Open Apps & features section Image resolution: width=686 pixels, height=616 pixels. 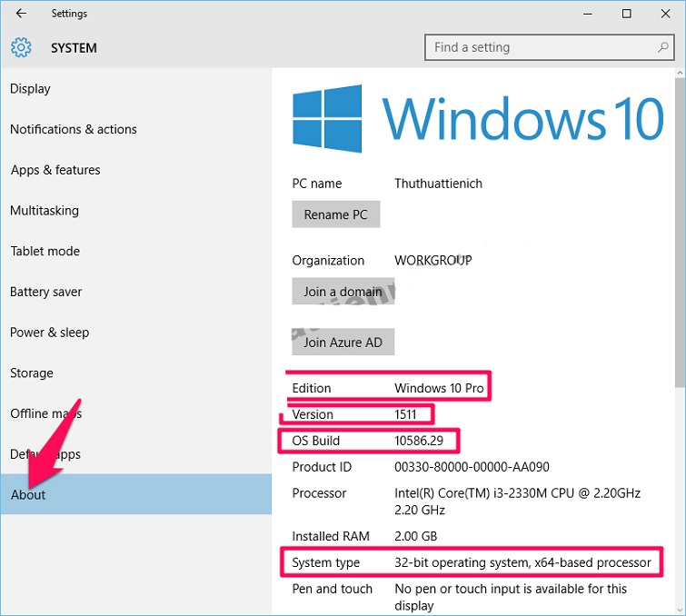[55, 170]
